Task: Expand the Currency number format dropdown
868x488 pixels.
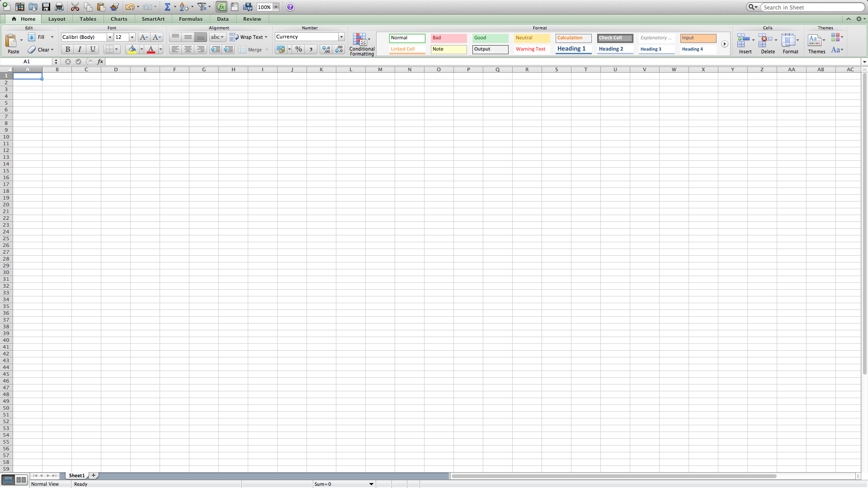Action: point(341,37)
